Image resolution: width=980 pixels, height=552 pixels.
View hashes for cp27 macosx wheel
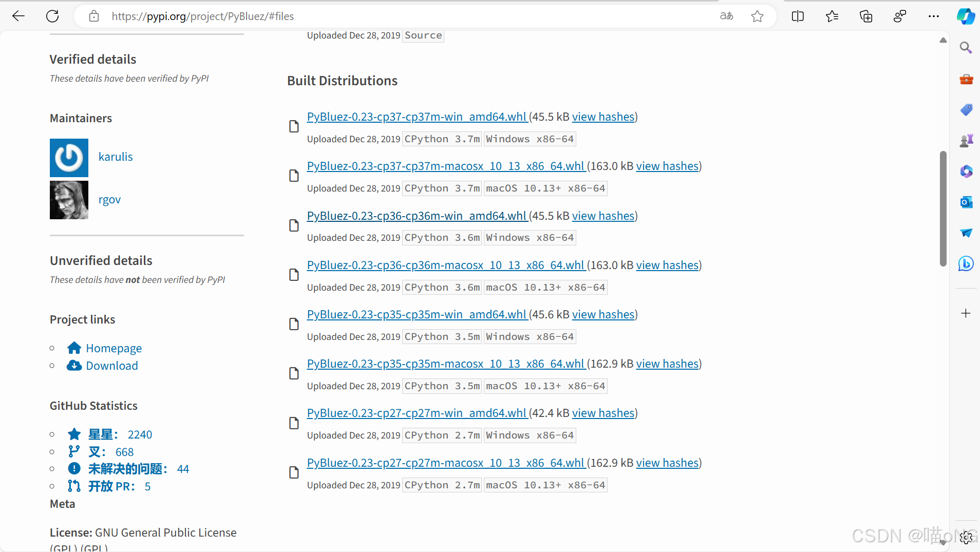668,463
